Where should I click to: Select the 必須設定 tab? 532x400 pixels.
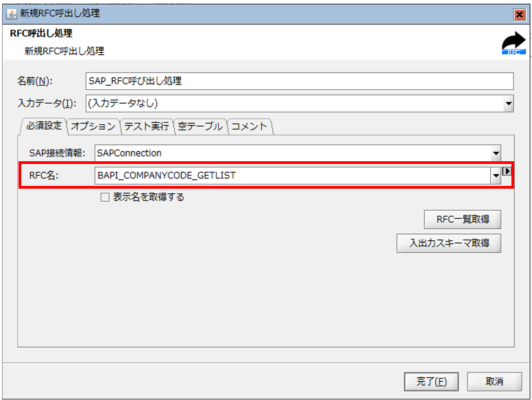[44, 126]
